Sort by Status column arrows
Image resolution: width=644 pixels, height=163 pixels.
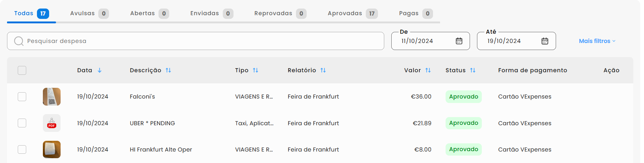(473, 70)
